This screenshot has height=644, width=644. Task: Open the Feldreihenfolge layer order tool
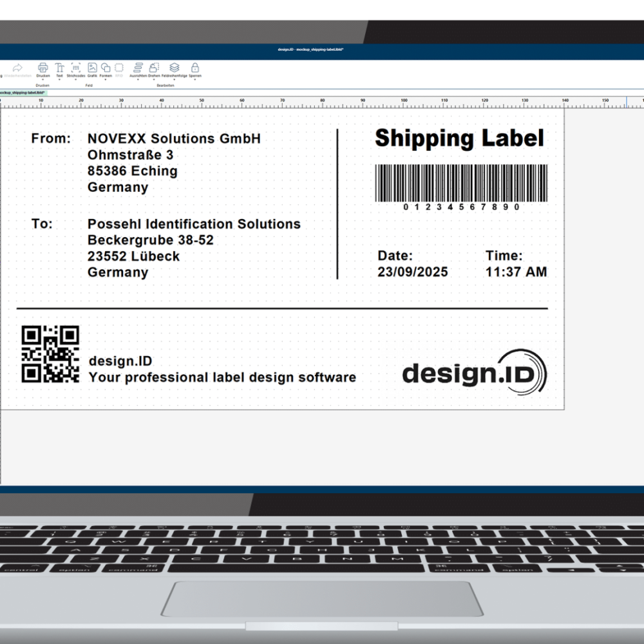(174, 68)
